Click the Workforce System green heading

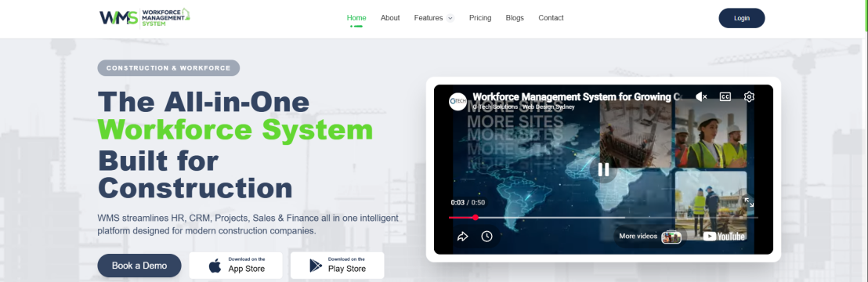[x=235, y=130]
